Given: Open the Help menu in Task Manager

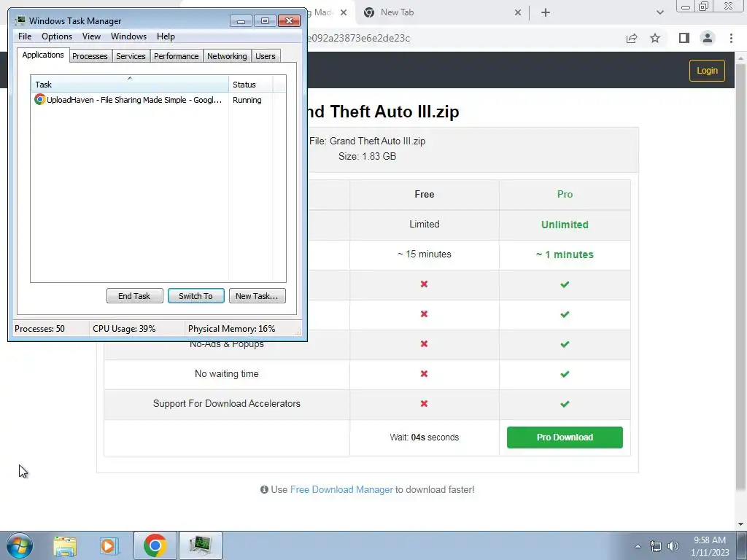Looking at the screenshot, I should coord(166,36).
